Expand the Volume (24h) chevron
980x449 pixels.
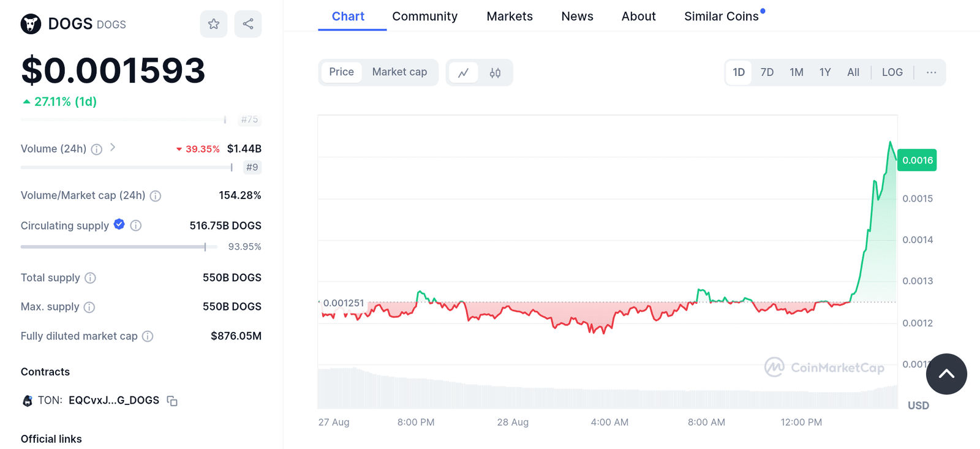coord(113,148)
